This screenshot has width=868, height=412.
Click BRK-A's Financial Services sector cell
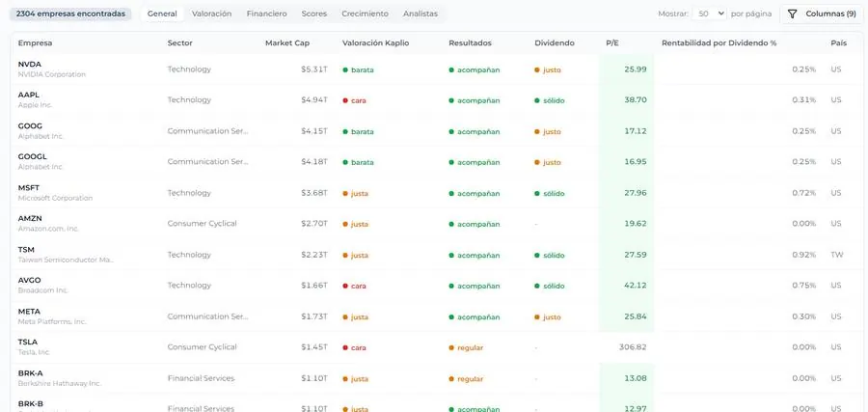[x=201, y=378]
